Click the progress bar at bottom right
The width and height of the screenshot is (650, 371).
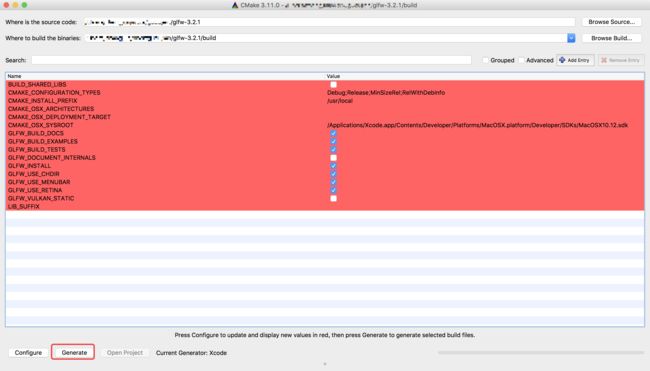pos(541,352)
